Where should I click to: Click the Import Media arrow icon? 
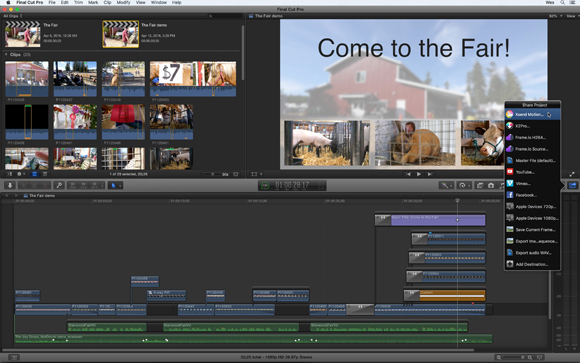coord(10,185)
